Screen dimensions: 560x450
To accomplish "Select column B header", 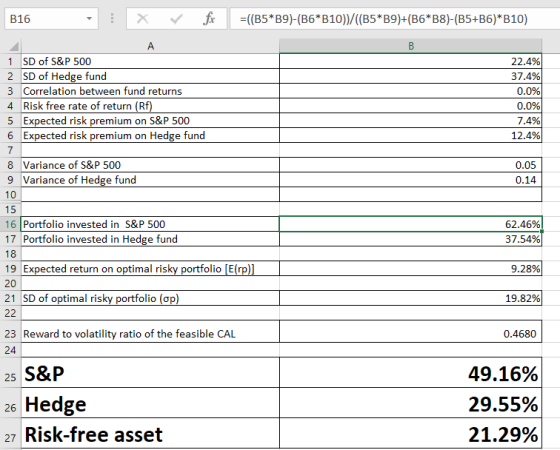I will (x=411, y=46).
